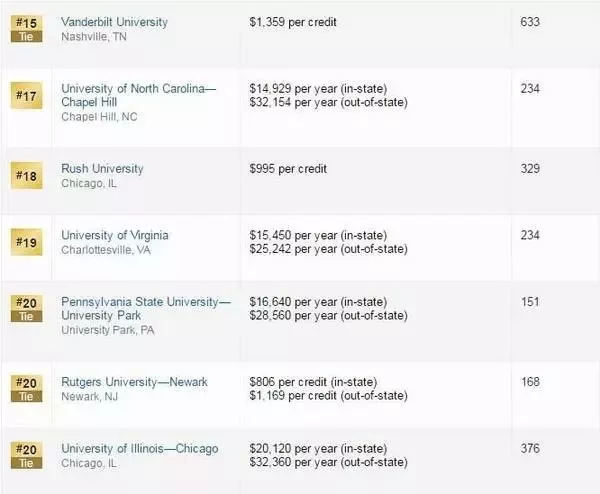Screen dimensions: 600x494
Task: Click Penn State's #20 Tie badge
Action: coord(26,309)
